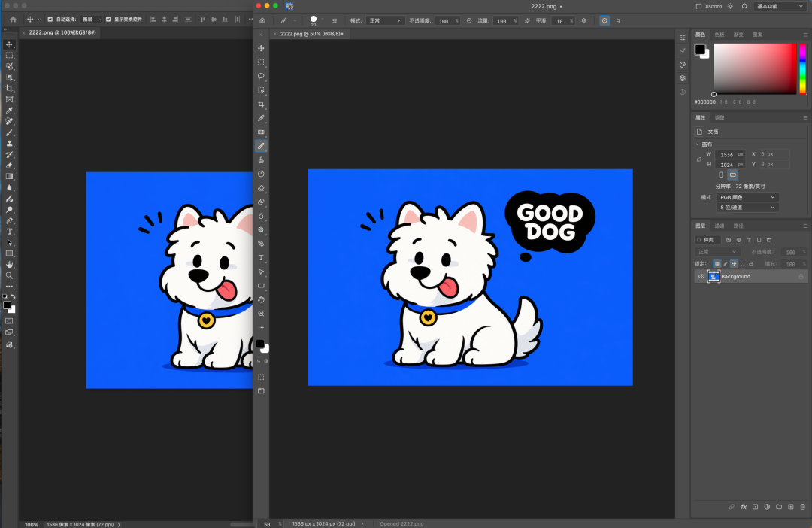812x528 pixels.
Task: Toggle pressure for size button in options bar
Action: [604, 21]
